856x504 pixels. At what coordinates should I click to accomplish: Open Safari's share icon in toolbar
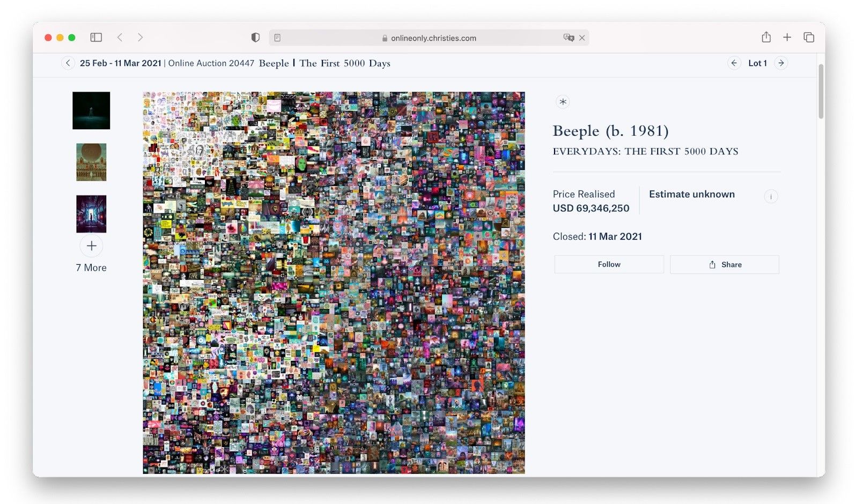[x=766, y=37]
